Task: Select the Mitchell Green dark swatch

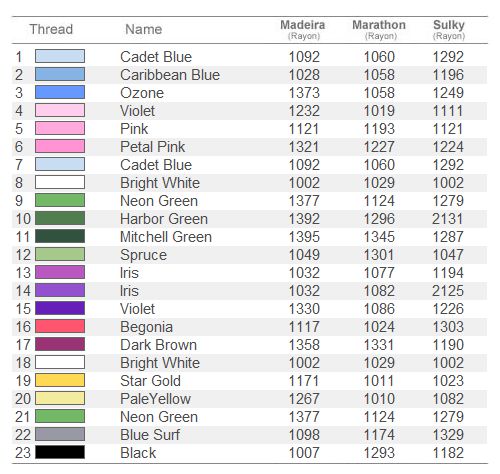Action: [x=60, y=236]
